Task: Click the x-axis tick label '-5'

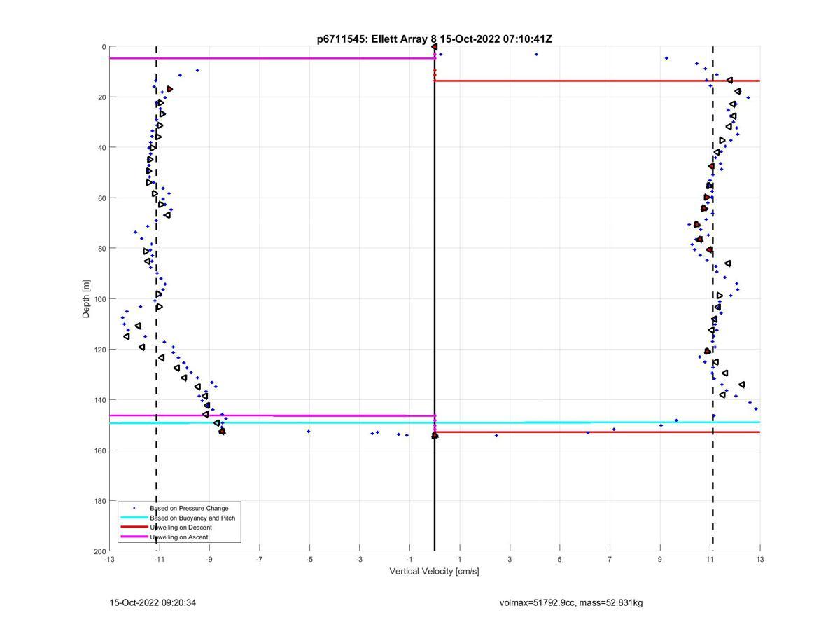Action: 309,559
